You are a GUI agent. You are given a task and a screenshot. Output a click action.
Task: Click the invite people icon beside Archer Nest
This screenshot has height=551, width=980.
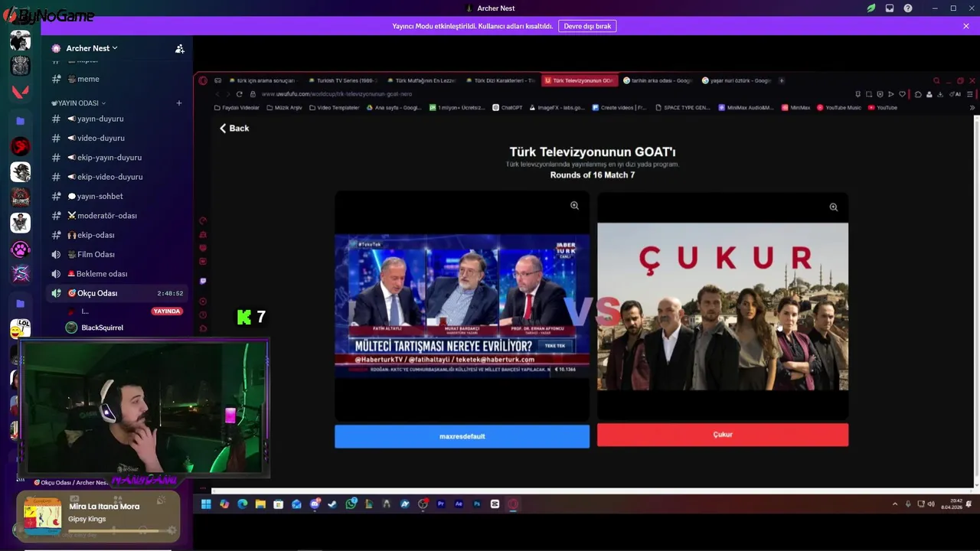tap(180, 48)
